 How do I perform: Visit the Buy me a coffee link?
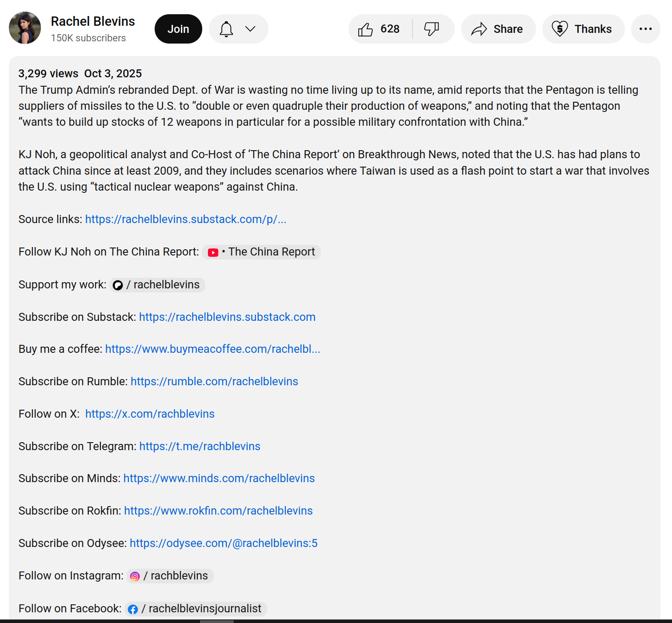pos(212,349)
